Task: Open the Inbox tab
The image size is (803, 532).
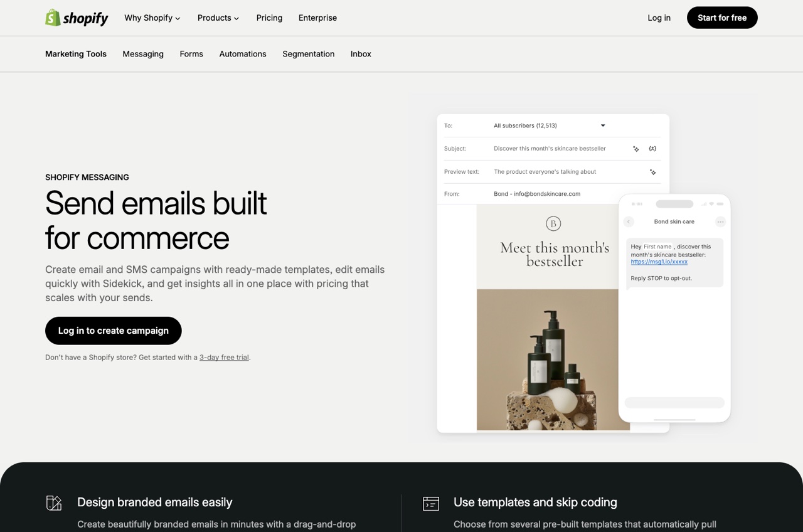Action: [x=361, y=54]
